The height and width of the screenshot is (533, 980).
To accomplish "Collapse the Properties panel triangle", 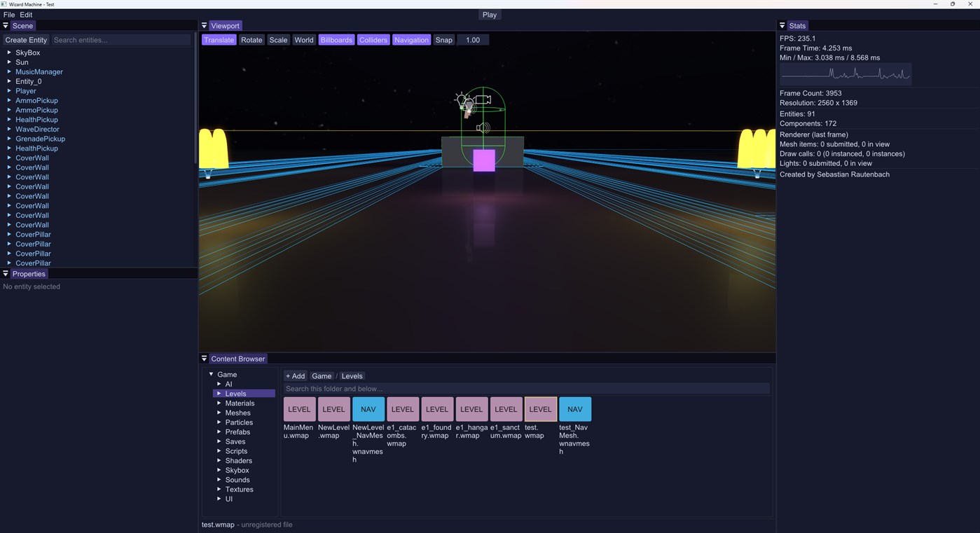I will point(6,274).
